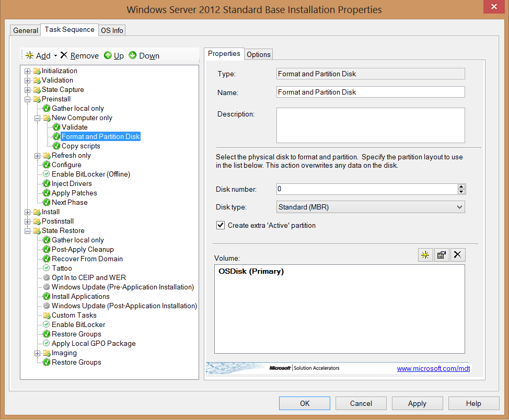The image size is (509, 420).
Task: Click the volume properties icon
Action: pos(442,255)
